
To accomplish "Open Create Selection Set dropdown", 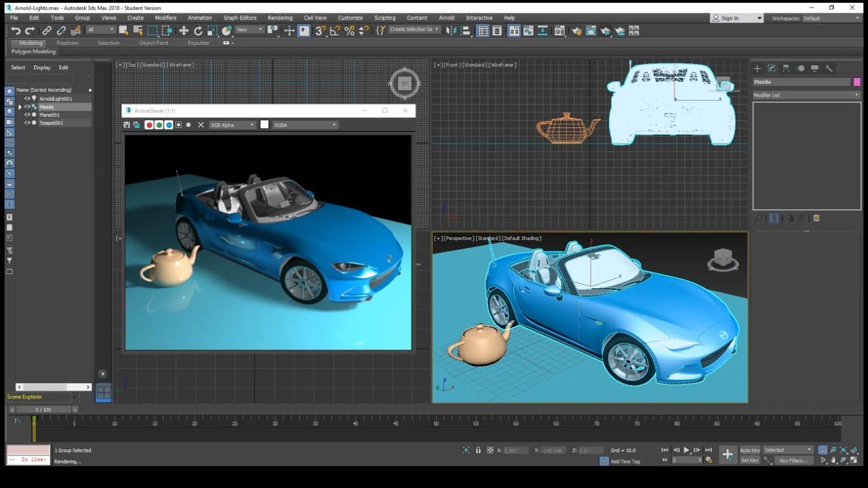I will tap(414, 30).
